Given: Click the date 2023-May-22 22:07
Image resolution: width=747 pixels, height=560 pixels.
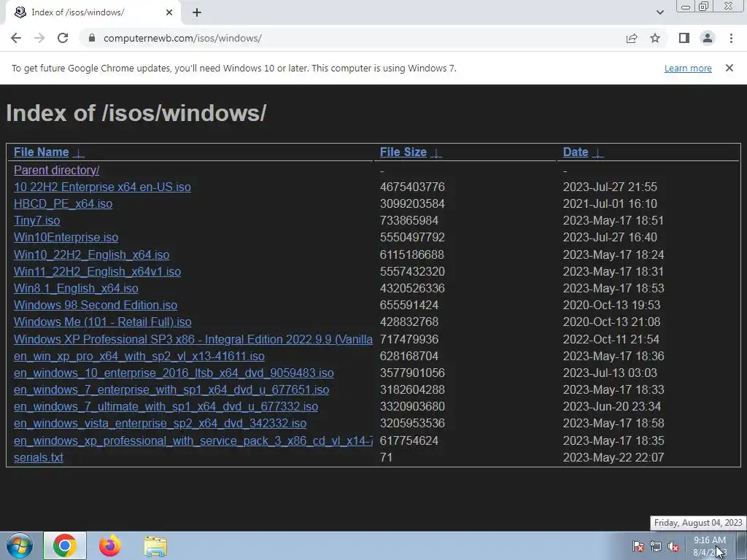Looking at the screenshot, I should tap(613, 457).
